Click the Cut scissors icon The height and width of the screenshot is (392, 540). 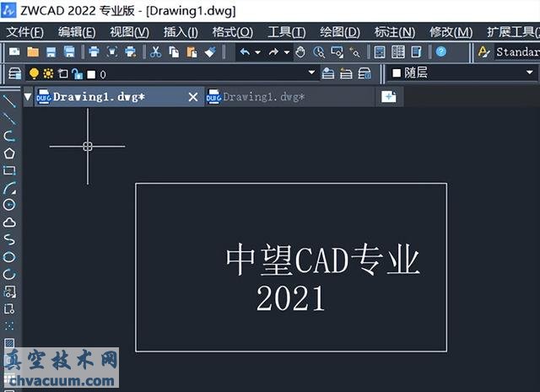pyautogui.click(x=155, y=52)
